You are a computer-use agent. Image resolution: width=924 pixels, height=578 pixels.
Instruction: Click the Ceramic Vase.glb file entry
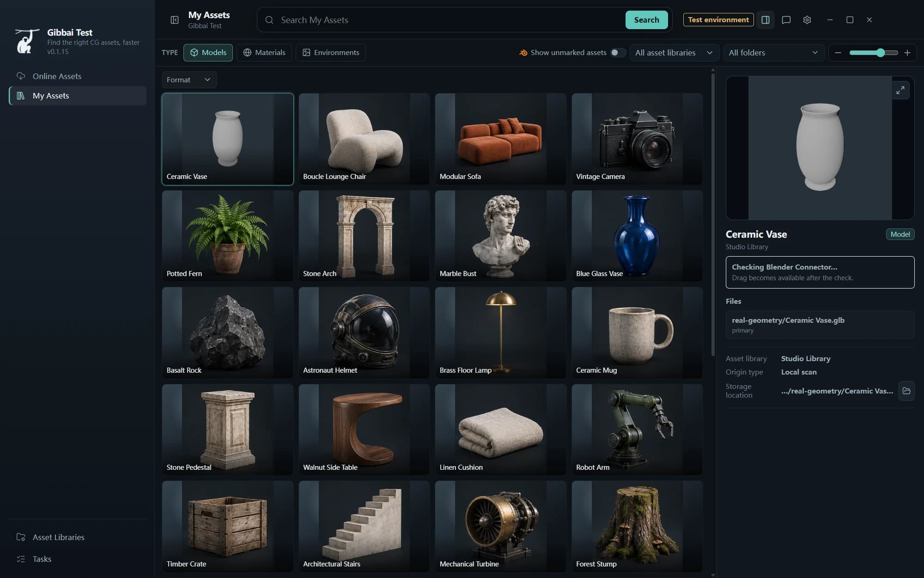pos(820,325)
